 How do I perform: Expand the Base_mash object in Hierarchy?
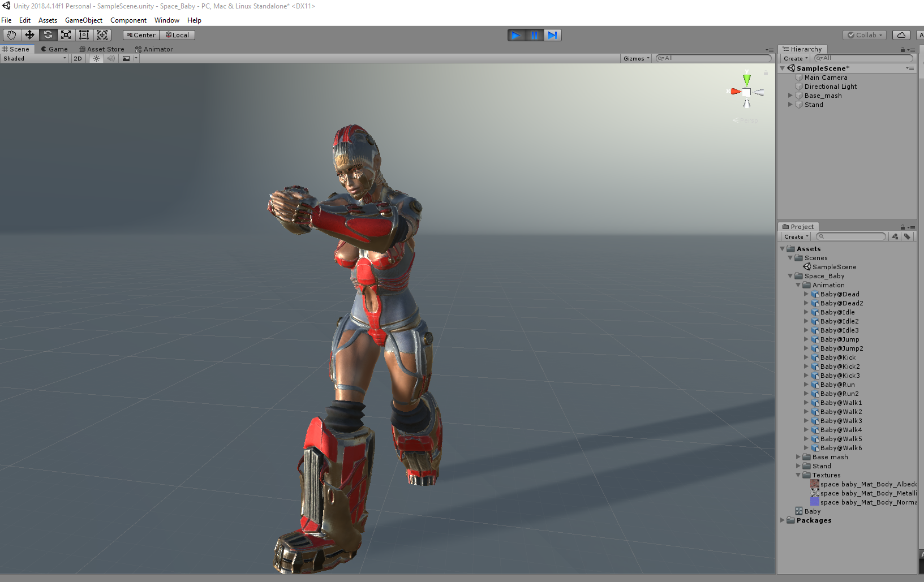790,96
